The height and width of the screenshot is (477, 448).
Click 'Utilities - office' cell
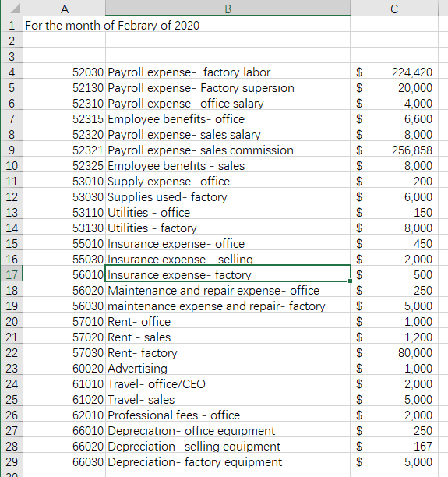pos(228,212)
